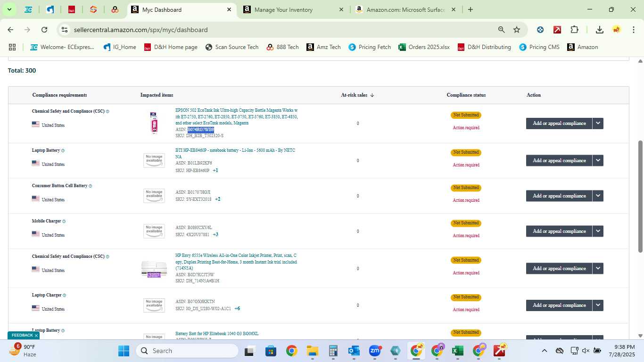644x362 pixels.
Task: Add or appeal compliance for HP Envy row
Action: tap(559, 269)
